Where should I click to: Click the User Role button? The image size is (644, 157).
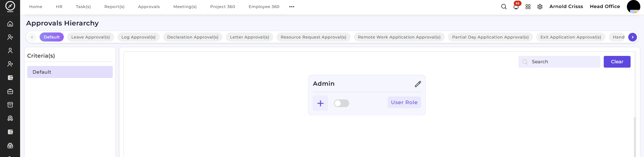click(404, 102)
